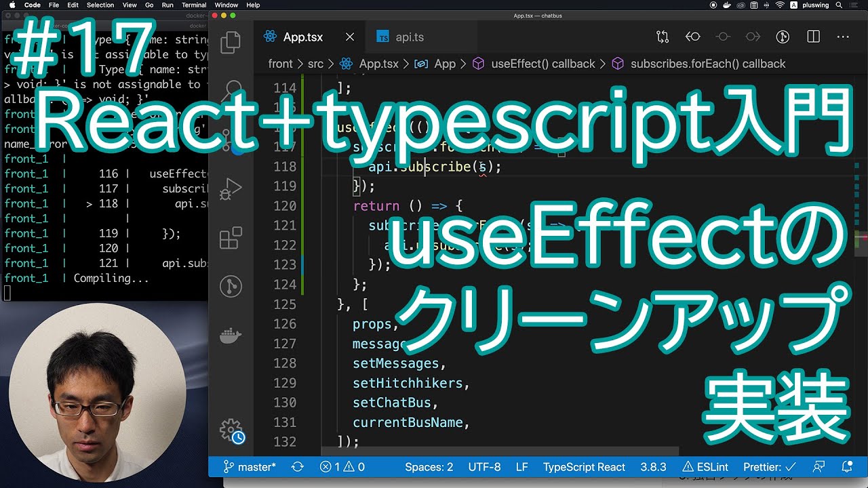The width and height of the screenshot is (868, 488).
Task: Click the Wi-Fi icon in menu bar
Action: [780, 5]
